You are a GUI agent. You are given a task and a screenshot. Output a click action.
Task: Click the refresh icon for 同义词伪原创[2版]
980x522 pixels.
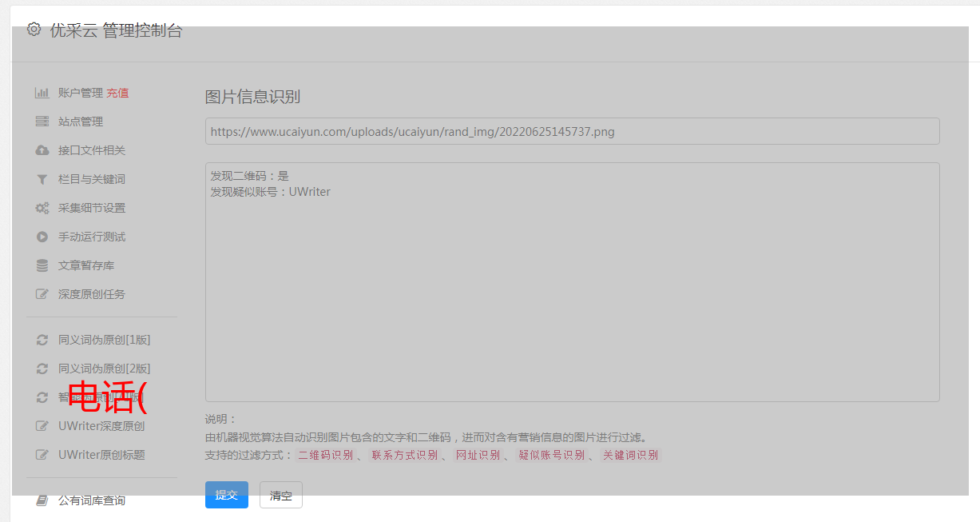[x=42, y=369]
